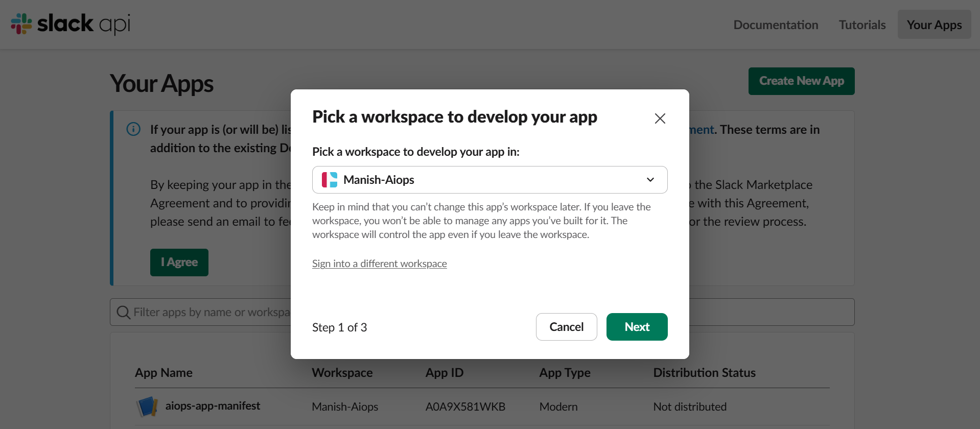Close the workspace picker dialog
The image size is (980, 429).
coord(660,118)
